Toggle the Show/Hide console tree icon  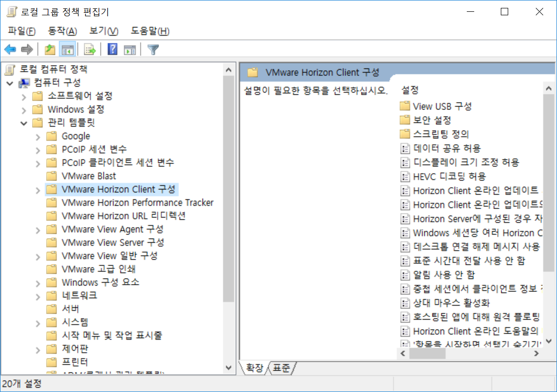click(68, 49)
